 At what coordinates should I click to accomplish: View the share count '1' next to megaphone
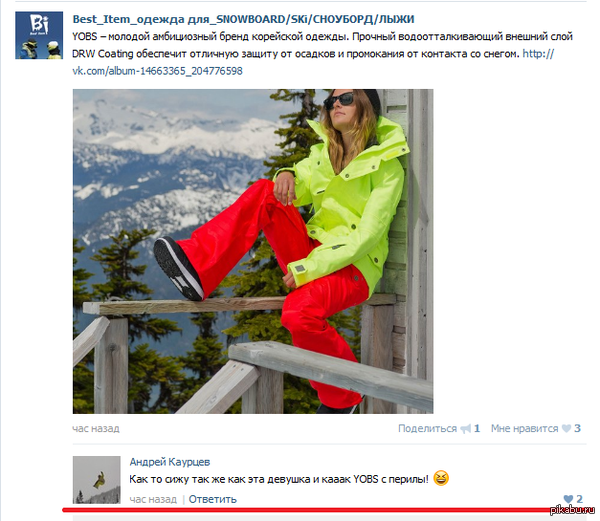[477, 428]
